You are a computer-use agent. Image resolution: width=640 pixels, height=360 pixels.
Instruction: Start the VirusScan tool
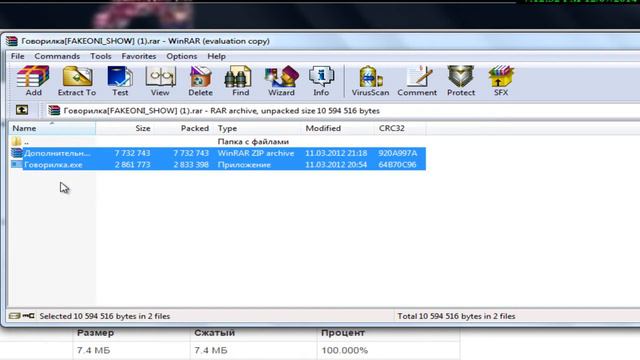(x=370, y=81)
